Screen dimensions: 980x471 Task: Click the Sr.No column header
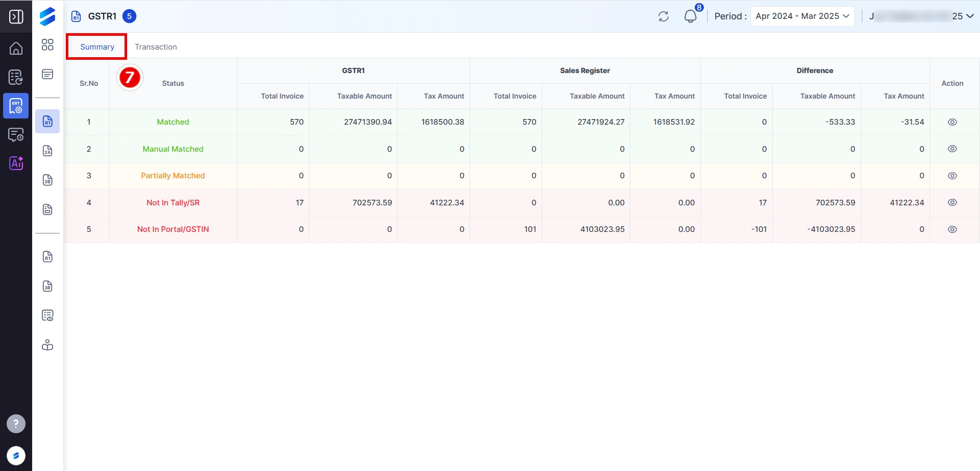pos(89,83)
